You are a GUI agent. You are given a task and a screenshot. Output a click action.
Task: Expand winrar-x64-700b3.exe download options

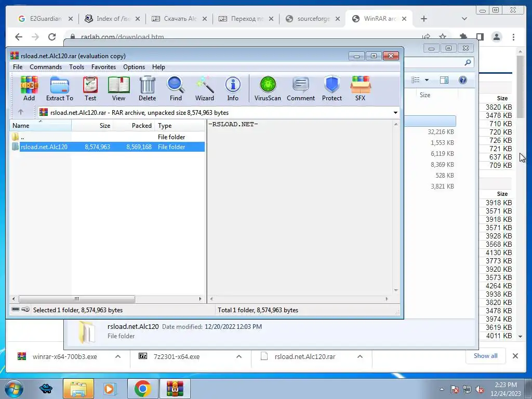click(118, 356)
